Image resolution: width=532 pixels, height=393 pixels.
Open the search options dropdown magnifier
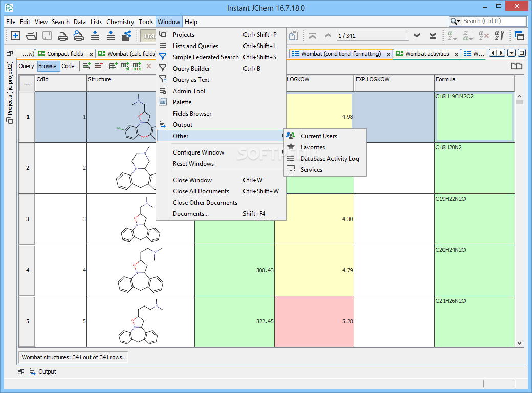pyautogui.click(x=455, y=21)
